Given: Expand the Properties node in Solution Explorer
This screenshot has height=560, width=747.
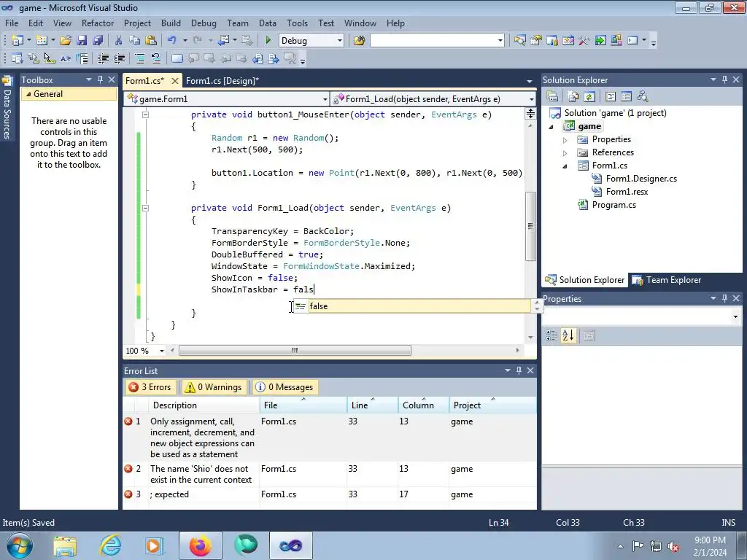Looking at the screenshot, I should 565,140.
